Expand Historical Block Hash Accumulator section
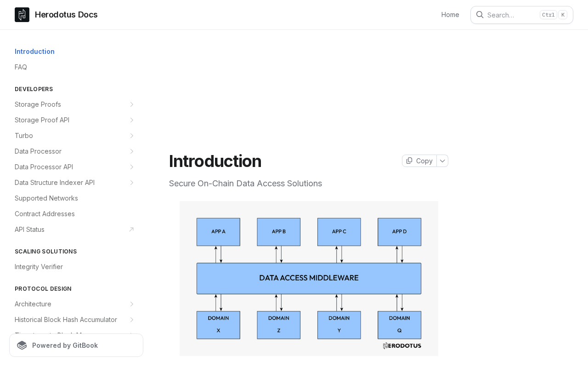The height and width of the screenshot is (368, 588). (131, 320)
